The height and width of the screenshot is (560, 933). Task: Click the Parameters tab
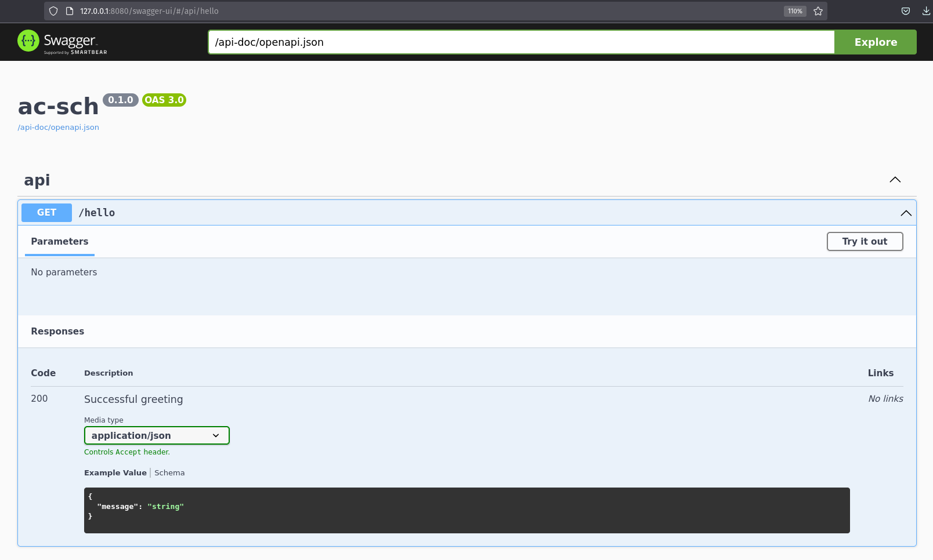pyautogui.click(x=60, y=242)
